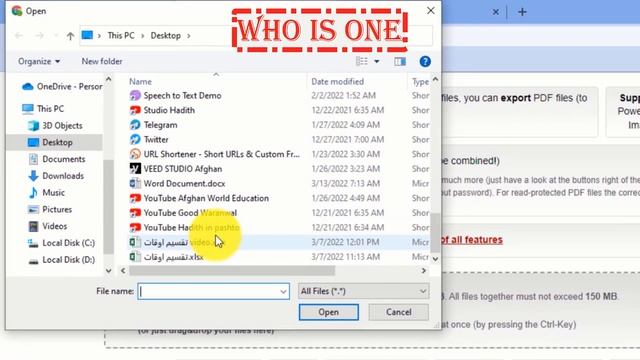Click the Word Document.docx file icon
The height and width of the screenshot is (360, 640).
click(135, 184)
